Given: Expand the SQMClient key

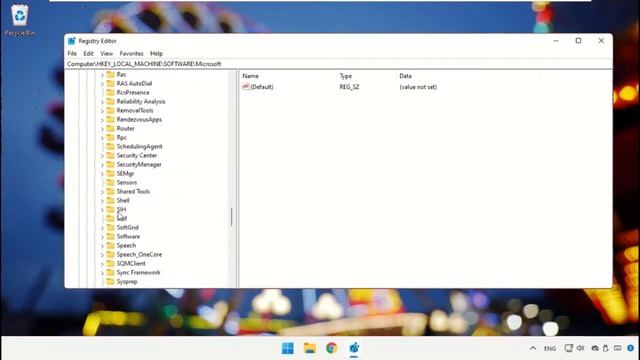Looking at the screenshot, I should (102, 264).
